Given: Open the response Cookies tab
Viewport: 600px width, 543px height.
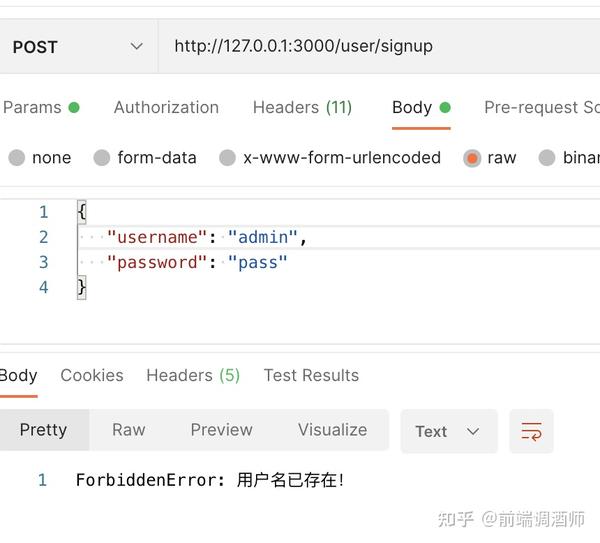Looking at the screenshot, I should tap(92, 375).
